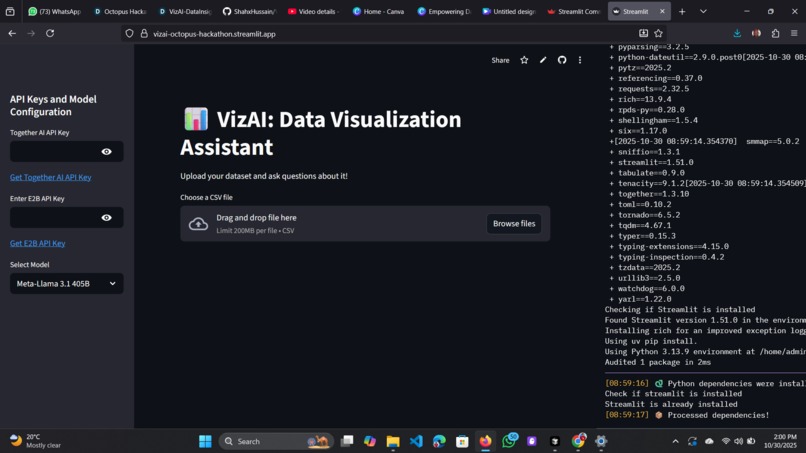The height and width of the screenshot is (453, 806).
Task: Open Chrome from the taskbar
Action: tap(578, 441)
